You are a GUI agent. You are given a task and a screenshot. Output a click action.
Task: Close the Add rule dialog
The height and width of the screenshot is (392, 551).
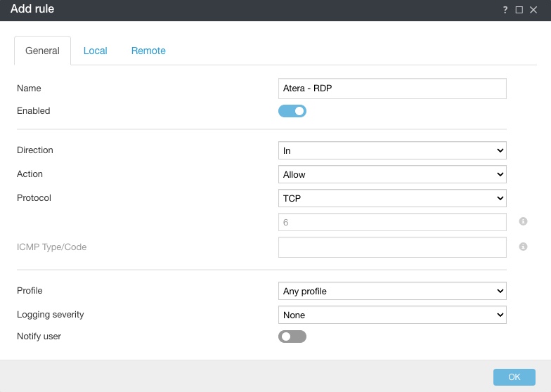(x=533, y=10)
